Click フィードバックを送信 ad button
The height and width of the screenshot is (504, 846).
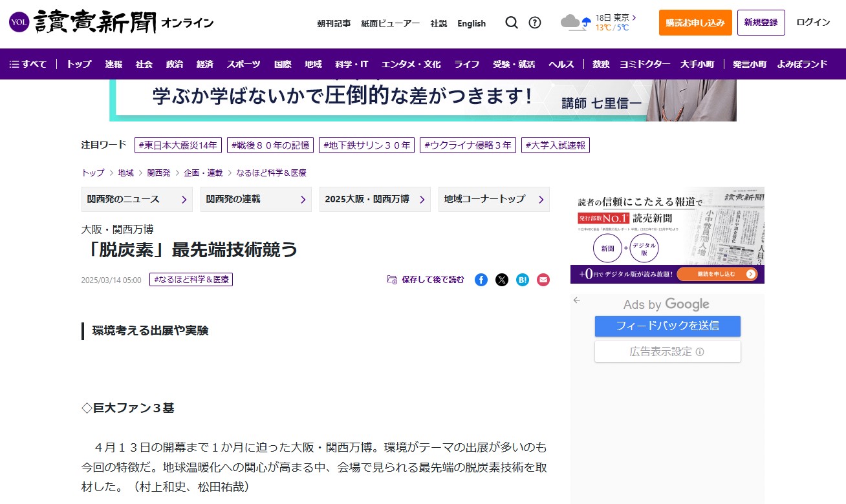point(667,326)
